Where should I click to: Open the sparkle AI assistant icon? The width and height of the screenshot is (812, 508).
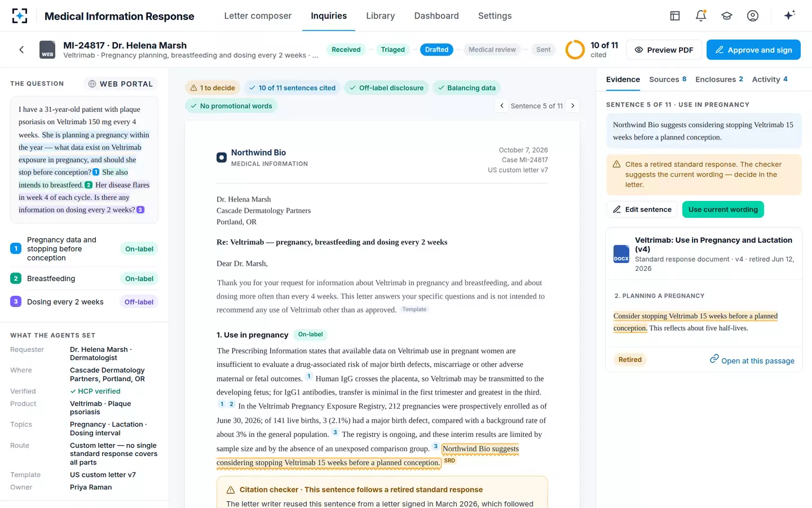pos(789,15)
